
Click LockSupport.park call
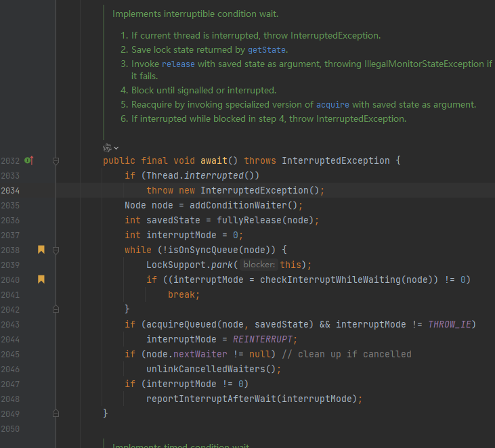[x=189, y=265]
